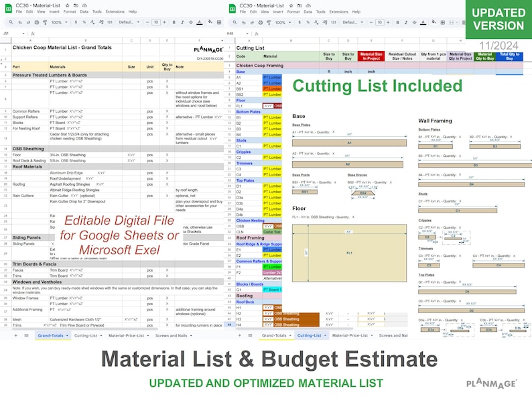The height and width of the screenshot is (399, 532).
Task: Star the left CC30 - Material-List document
Action: (x=67, y=5)
